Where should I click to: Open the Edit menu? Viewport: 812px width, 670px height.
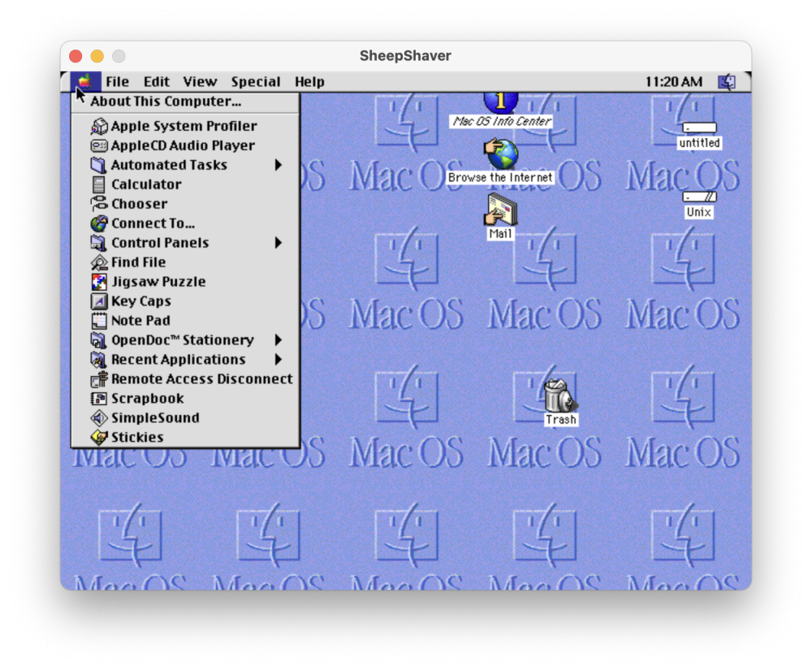[157, 82]
